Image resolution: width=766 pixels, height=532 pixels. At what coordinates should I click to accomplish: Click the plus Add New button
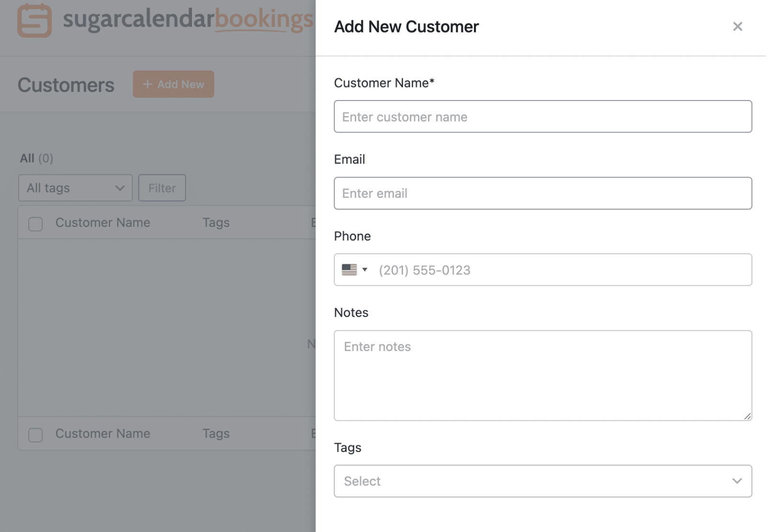point(173,84)
